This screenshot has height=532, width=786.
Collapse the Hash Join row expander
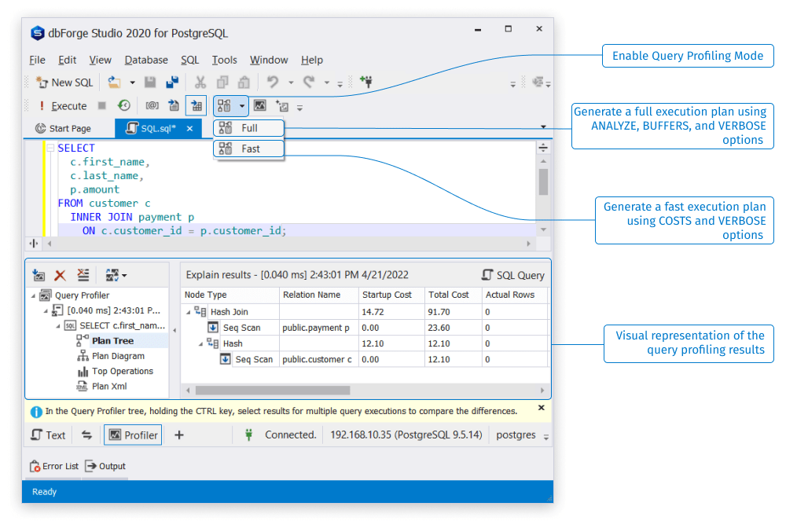click(x=189, y=312)
